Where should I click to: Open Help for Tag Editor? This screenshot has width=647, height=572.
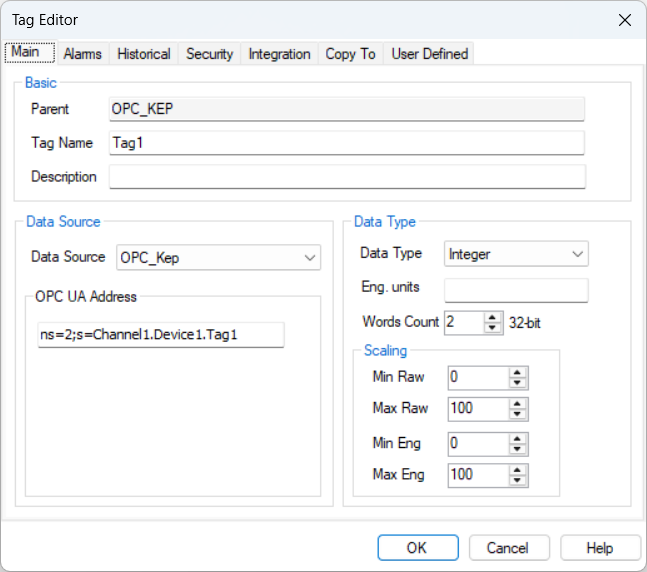coord(600,548)
